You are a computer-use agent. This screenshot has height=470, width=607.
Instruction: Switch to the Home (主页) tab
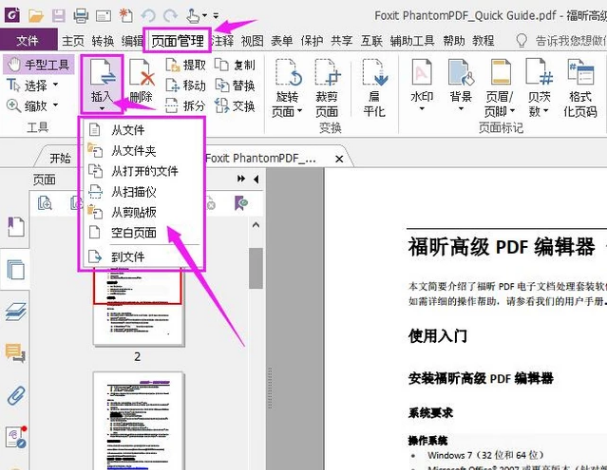tap(73, 40)
